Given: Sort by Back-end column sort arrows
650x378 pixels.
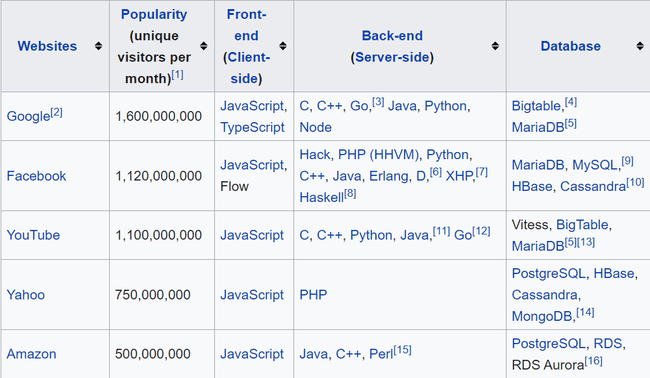Looking at the screenshot, I should pyautogui.click(x=495, y=46).
